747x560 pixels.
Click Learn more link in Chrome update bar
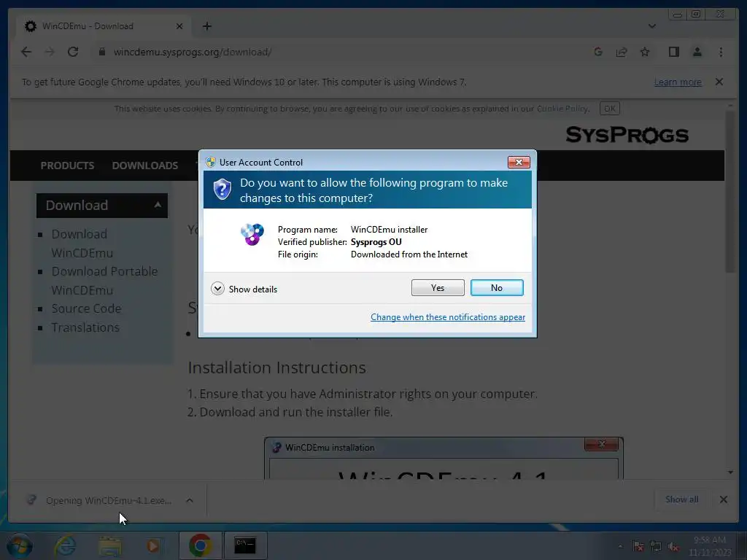(678, 82)
